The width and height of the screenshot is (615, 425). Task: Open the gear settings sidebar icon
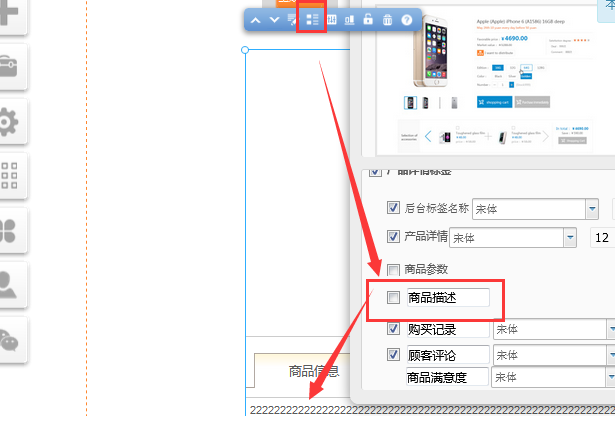point(10,123)
